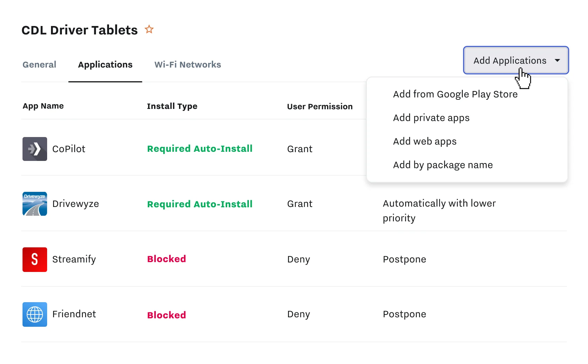This screenshot has width=588, height=364.
Task: Click the Friendnet globe icon
Action: coord(35,314)
